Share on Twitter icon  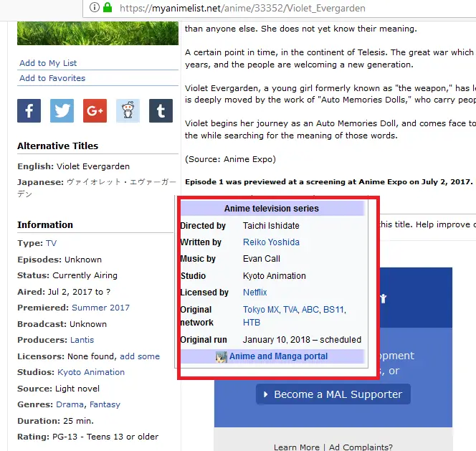click(x=62, y=111)
